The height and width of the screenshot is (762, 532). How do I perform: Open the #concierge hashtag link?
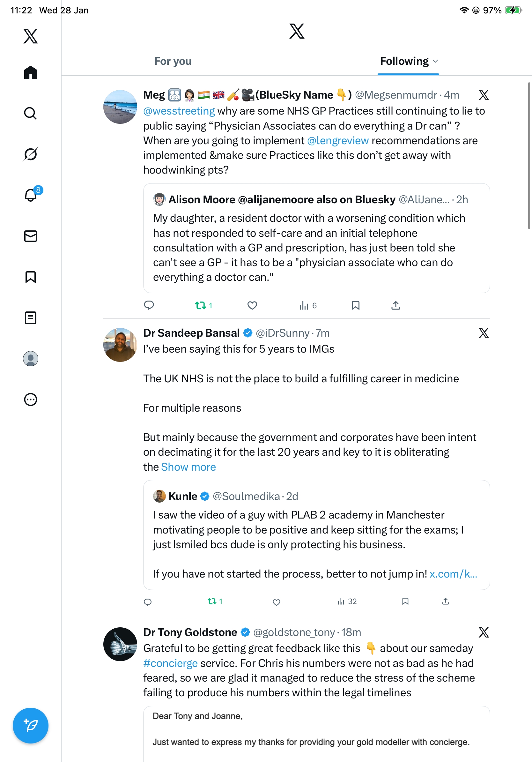click(x=171, y=663)
